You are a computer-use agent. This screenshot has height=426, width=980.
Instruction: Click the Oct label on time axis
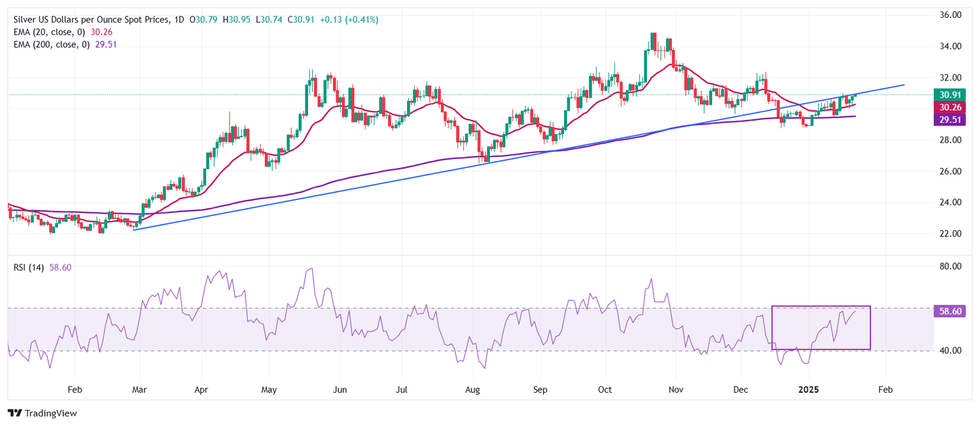(605, 389)
